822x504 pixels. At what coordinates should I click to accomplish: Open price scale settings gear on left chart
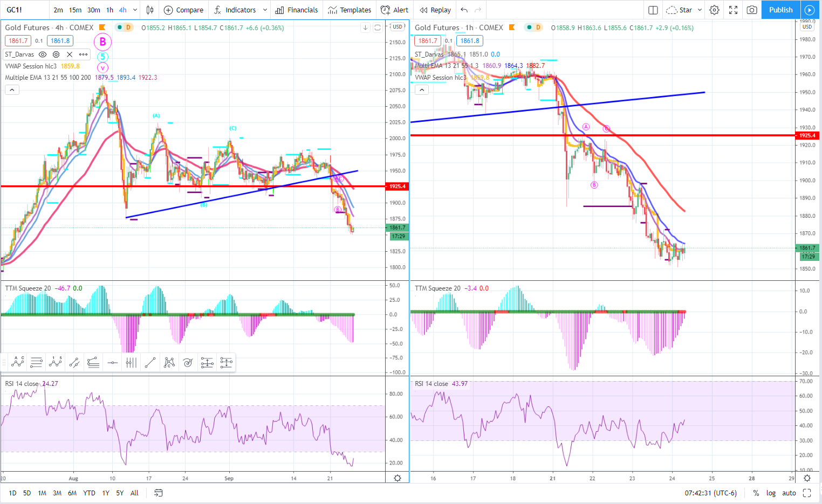[x=398, y=478]
